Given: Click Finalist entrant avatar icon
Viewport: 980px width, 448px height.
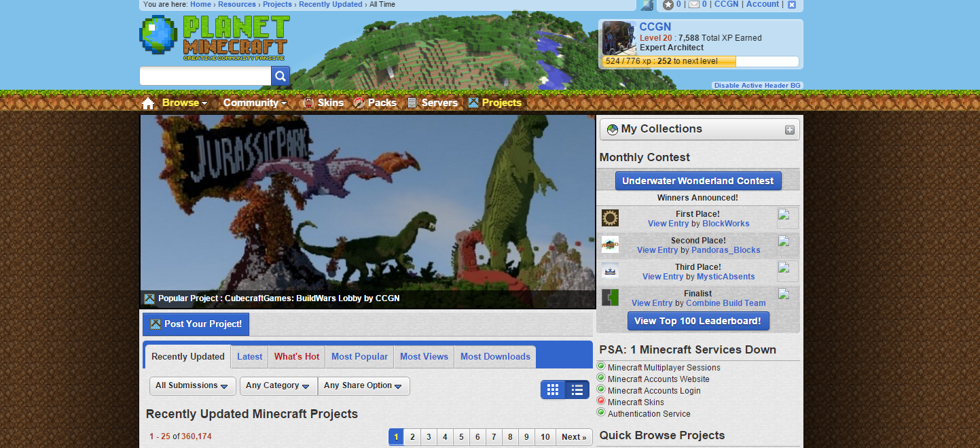Looking at the screenshot, I should click(610, 298).
